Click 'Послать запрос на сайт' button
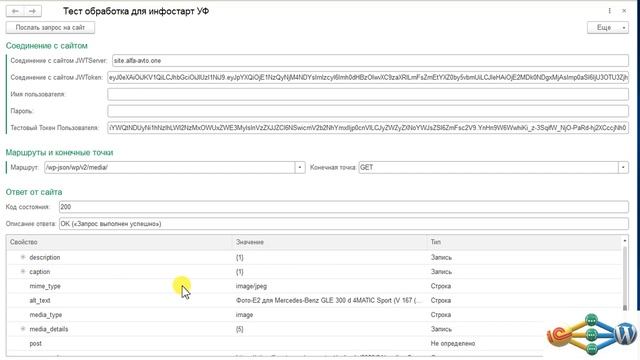This screenshot has height=360, width=640. tap(50, 27)
